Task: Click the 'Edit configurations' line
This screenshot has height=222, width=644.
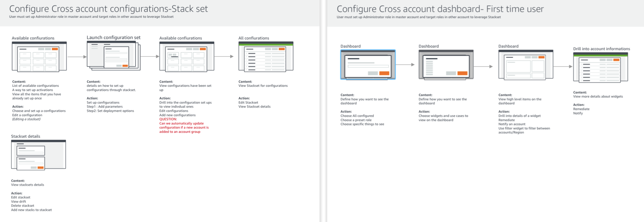Action: point(174,111)
